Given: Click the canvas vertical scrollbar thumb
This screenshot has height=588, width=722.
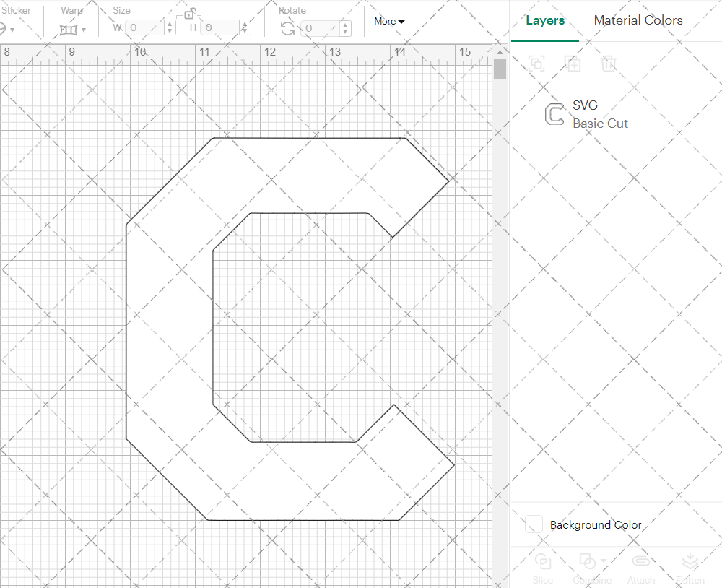Looking at the screenshot, I should 500,69.
